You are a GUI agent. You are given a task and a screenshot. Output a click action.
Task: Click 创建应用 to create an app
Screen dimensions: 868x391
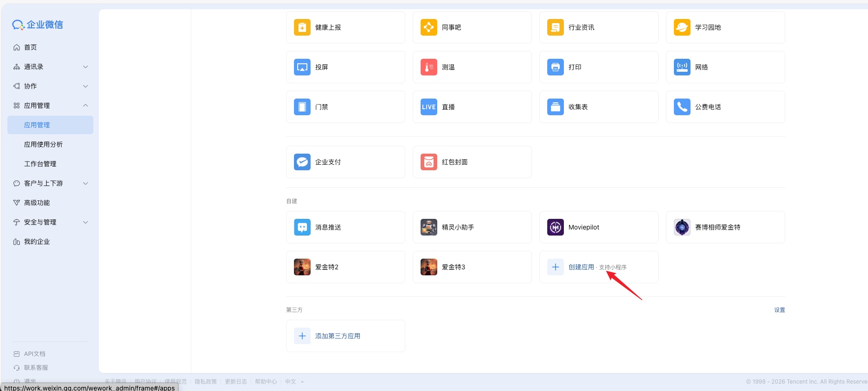[581, 267]
